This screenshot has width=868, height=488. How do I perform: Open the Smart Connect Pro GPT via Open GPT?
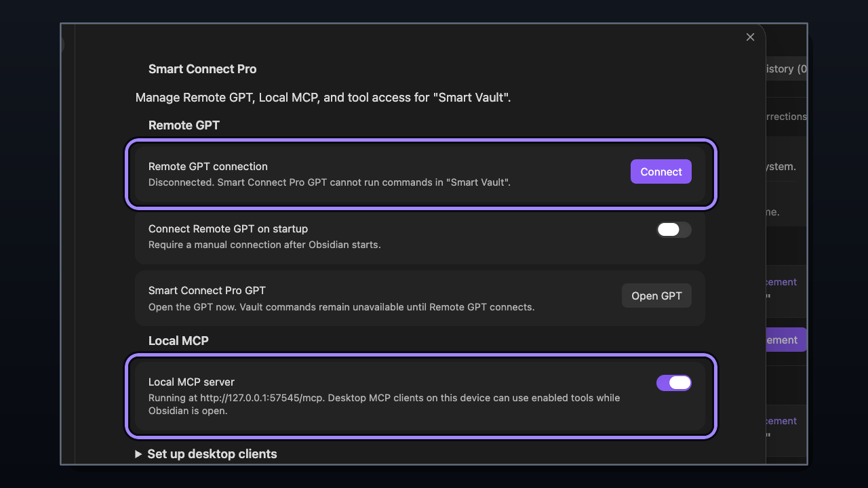[x=656, y=296]
